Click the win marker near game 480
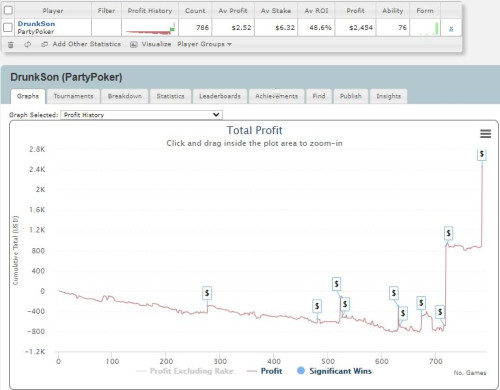500x390 pixels. (317, 306)
